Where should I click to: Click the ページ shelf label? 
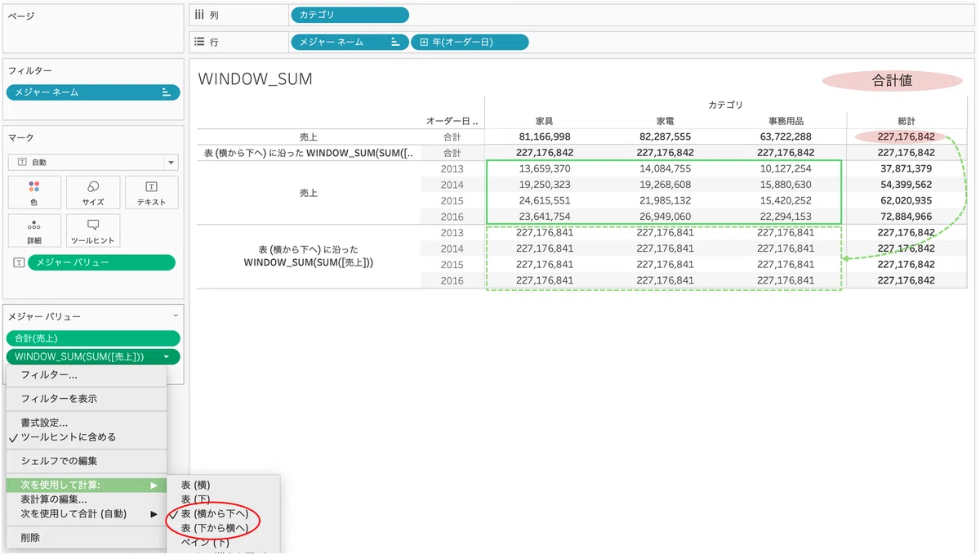[20, 16]
